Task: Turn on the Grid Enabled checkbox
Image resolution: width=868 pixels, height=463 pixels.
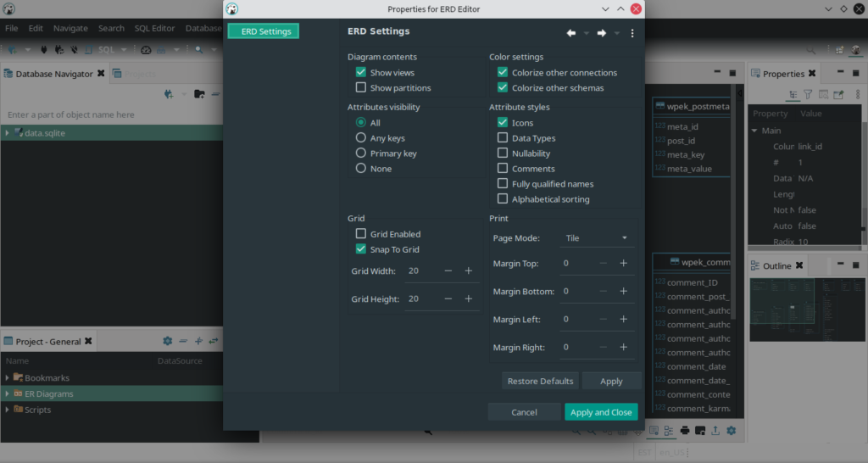Action: [361, 234]
